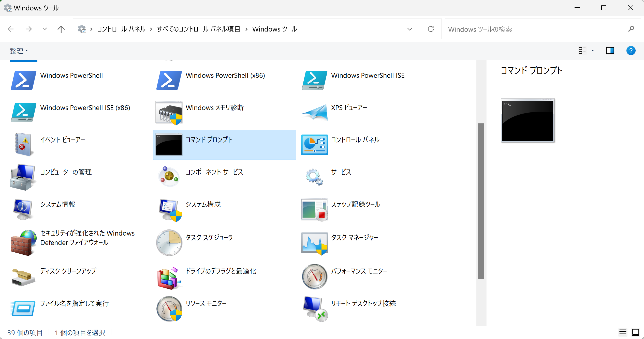Go forward with the arrow button
Viewport: 644px width, 339px height.
28,29
